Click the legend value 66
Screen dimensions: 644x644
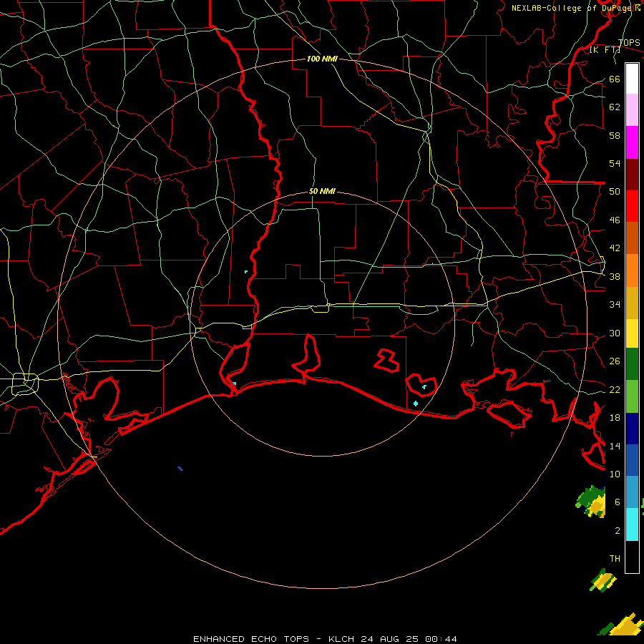click(x=615, y=79)
